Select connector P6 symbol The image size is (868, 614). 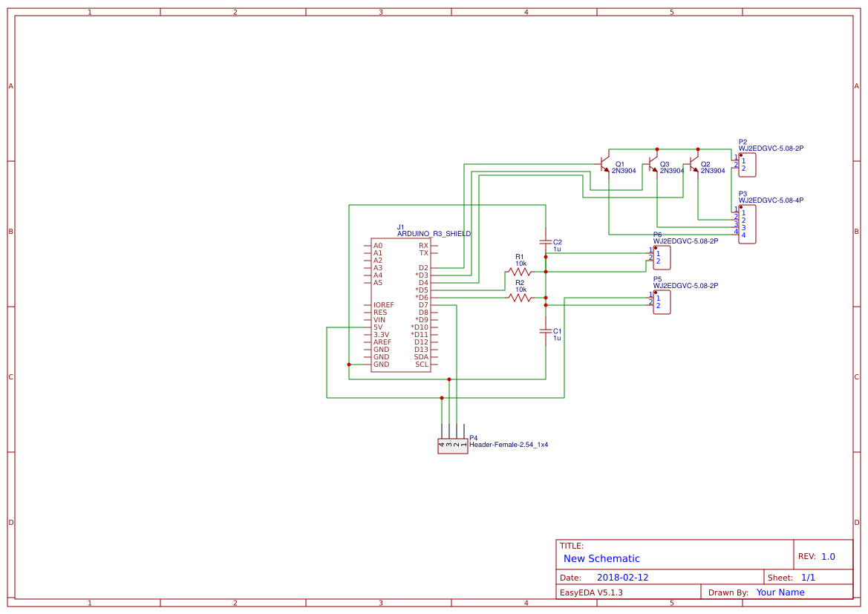tap(662, 256)
